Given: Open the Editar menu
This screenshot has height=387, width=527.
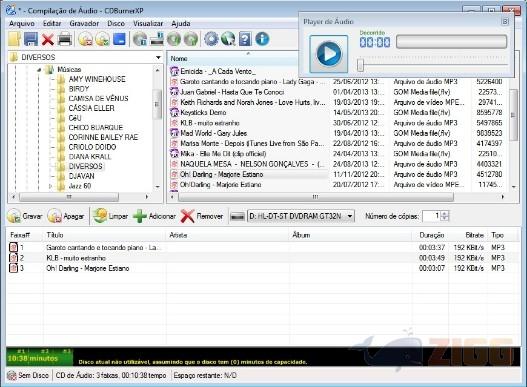Looking at the screenshot, I should (x=52, y=24).
